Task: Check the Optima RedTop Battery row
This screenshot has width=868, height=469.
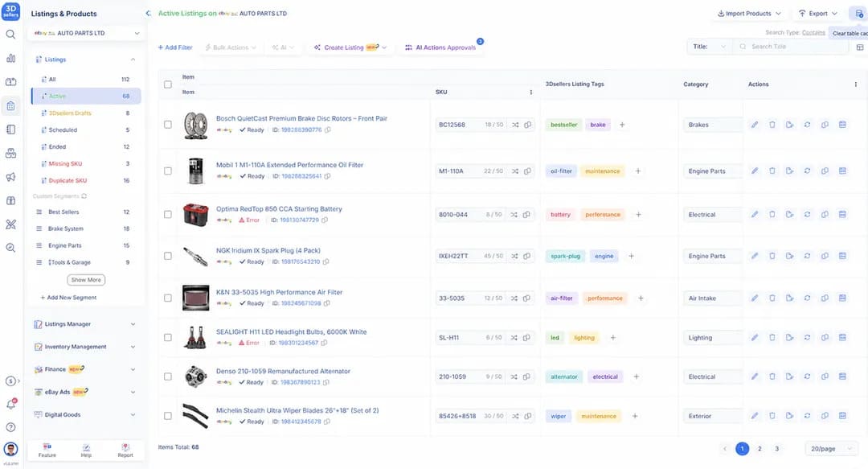Action: [x=168, y=214]
